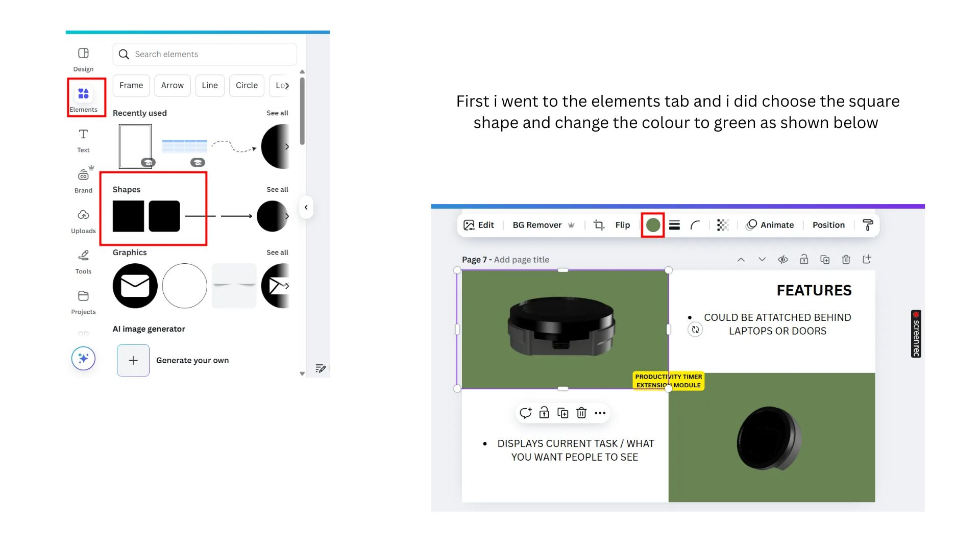Screen dimensions: 980x551
Task: Open the corner rounding icon
Action: 695,225
